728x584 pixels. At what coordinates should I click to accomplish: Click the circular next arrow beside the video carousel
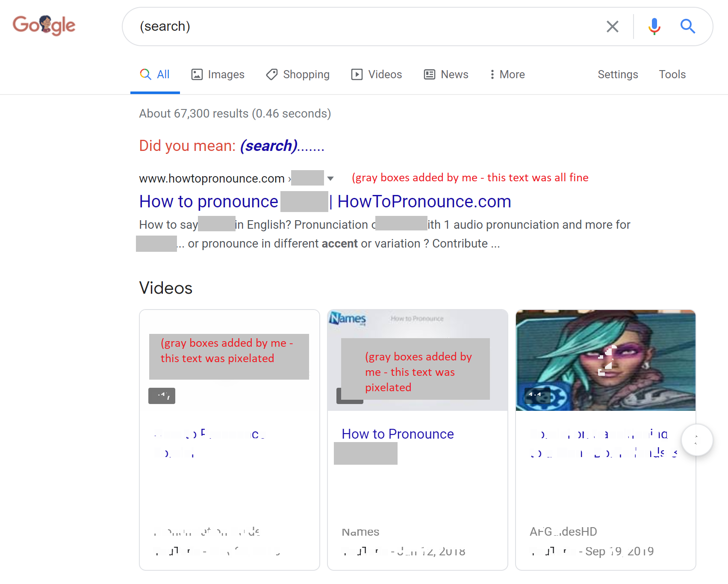(697, 439)
